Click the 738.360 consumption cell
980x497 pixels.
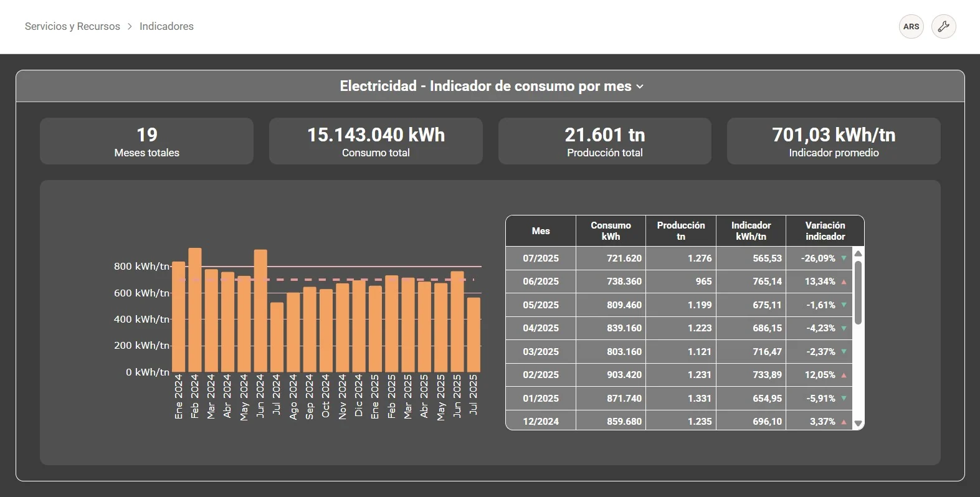click(x=611, y=282)
